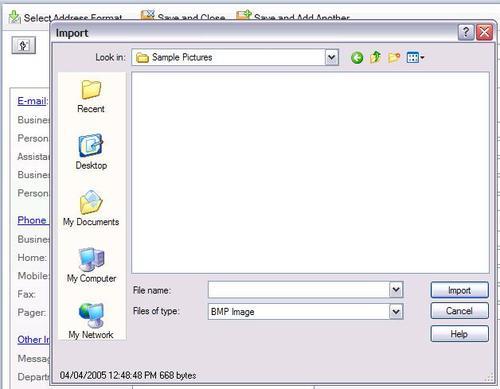Viewport: 500px width, 389px height.
Task: Jump to the Desktop location
Action: [91, 152]
